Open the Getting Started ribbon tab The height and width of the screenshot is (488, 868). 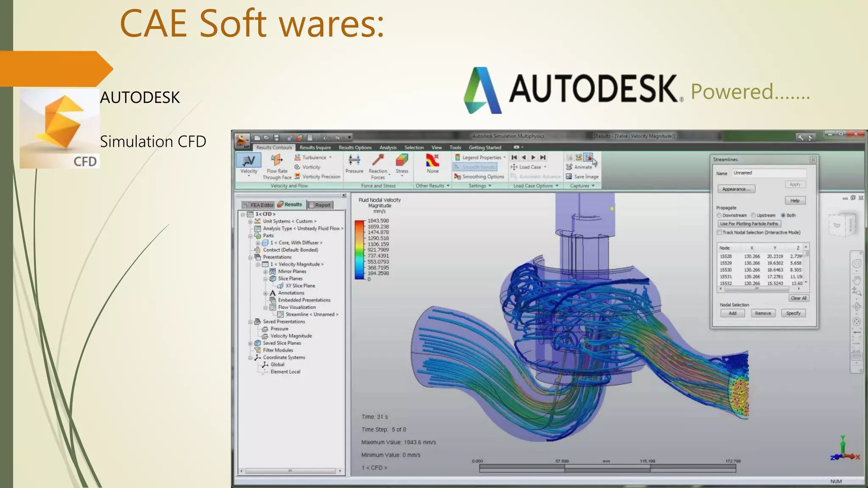pos(485,147)
